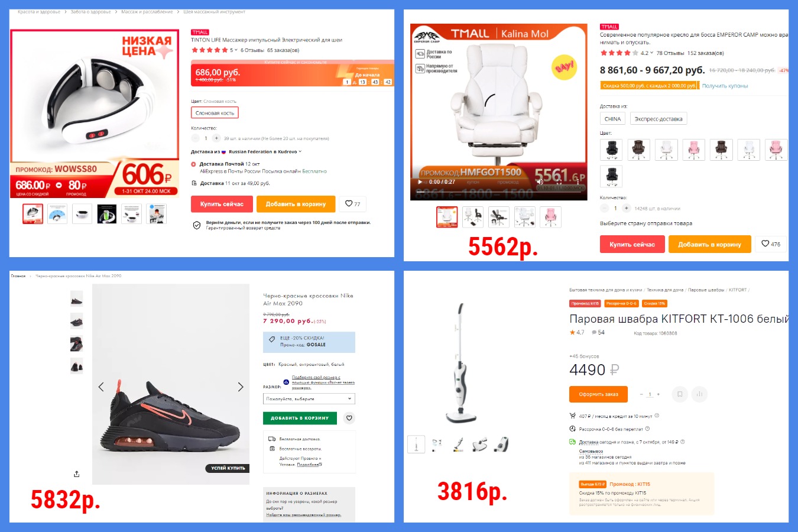Choose CHINA as the shipping origin

point(612,119)
